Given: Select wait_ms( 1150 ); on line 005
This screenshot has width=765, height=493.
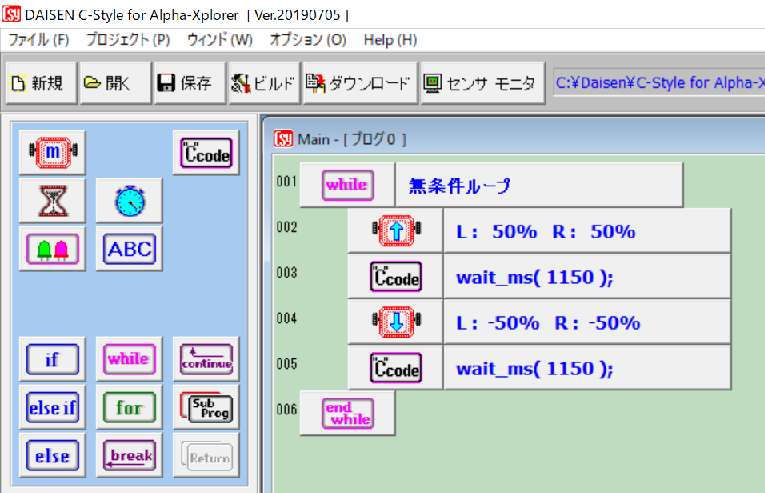Looking at the screenshot, I should pyautogui.click(x=535, y=369).
